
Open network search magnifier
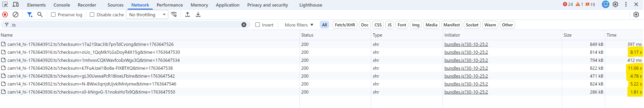[40, 15]
